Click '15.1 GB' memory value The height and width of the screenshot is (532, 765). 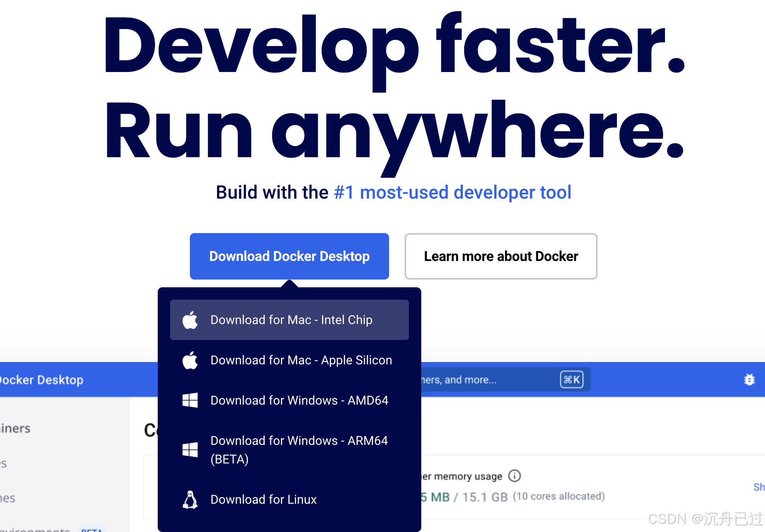click(x=485, y=497)
